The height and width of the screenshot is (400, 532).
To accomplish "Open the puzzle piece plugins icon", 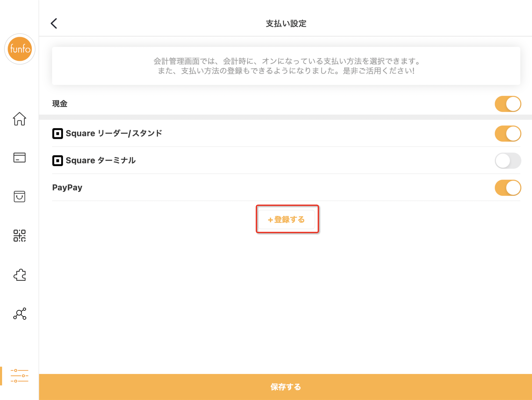I will tap(20, 275).
